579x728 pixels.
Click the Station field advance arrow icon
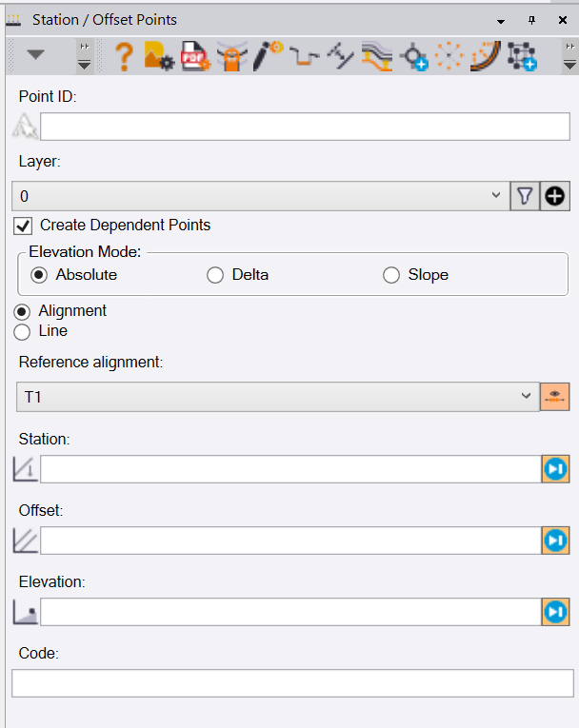[x=555, y=469]
